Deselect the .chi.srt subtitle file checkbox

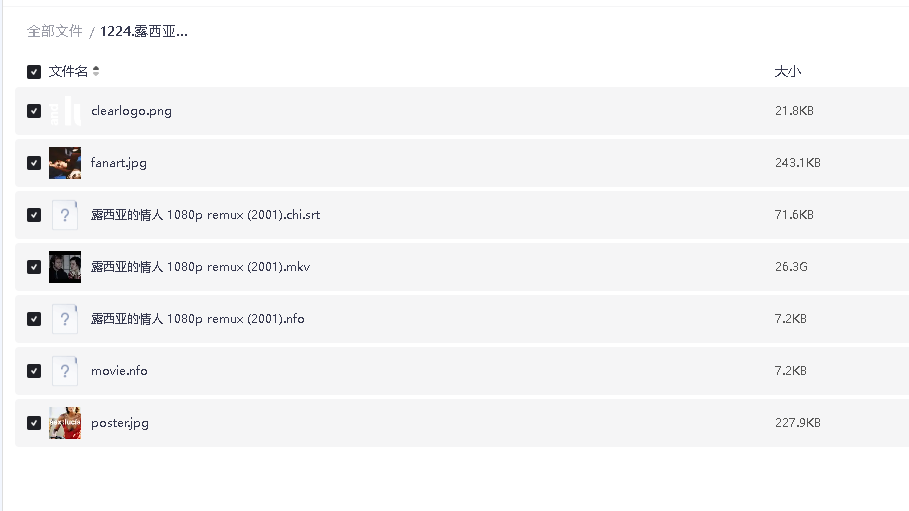(34, 215)
